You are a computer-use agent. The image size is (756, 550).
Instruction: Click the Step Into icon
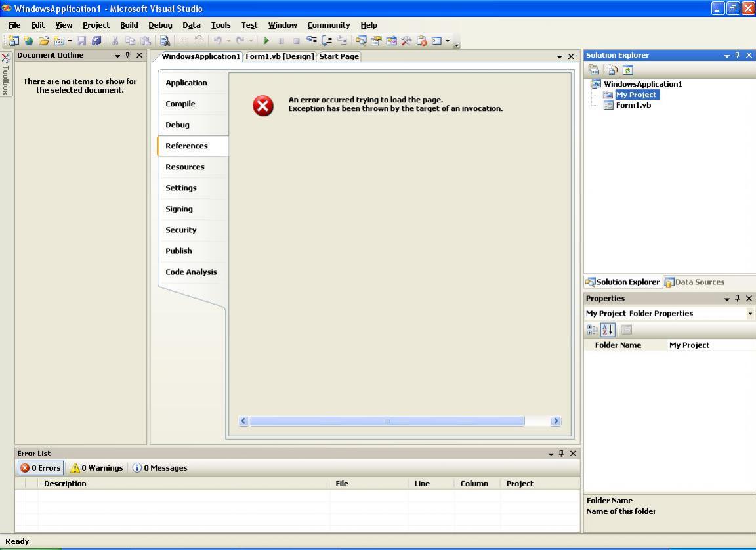312,41
